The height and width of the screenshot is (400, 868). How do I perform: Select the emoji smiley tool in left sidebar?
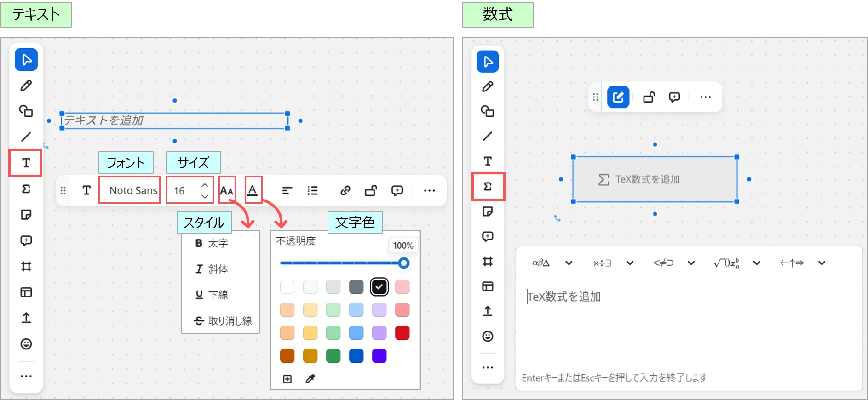[26, 344]
